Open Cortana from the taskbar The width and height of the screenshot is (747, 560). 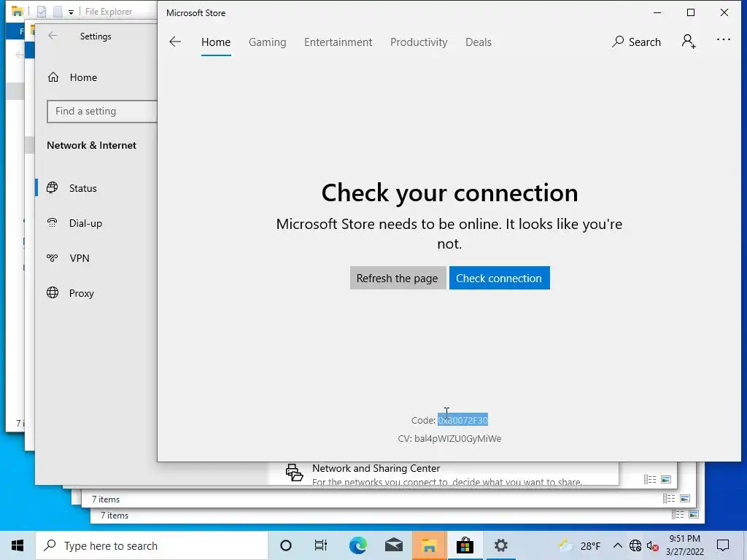point(286,545)
